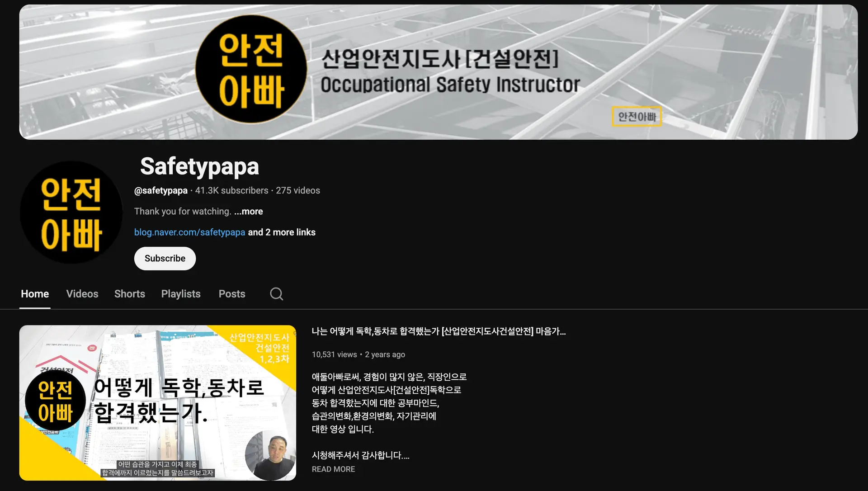Screen dimensions: 868x491
Task: Click the @safetypapa handle
Action: (x=160, y=190)
